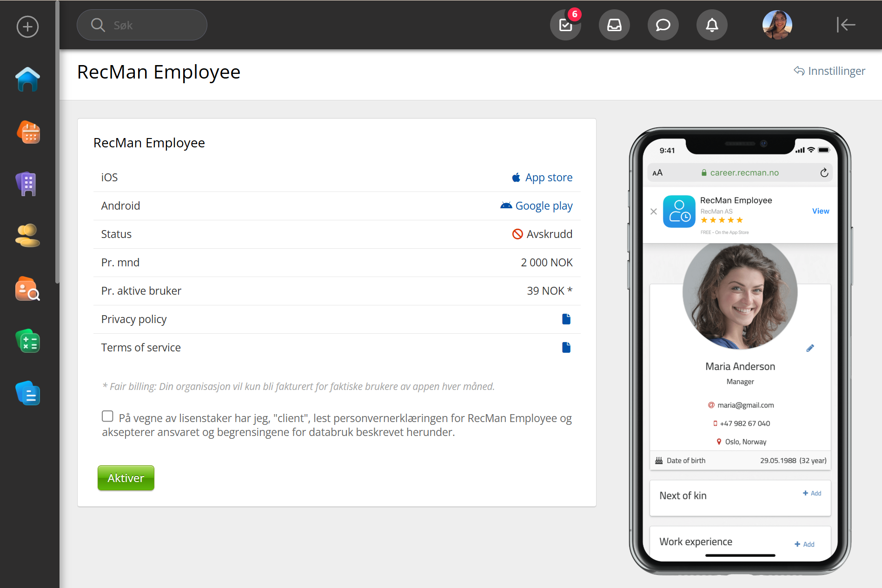Open the purple building companies icon
The width and height of the screenshot is (882, 588).
27,184
